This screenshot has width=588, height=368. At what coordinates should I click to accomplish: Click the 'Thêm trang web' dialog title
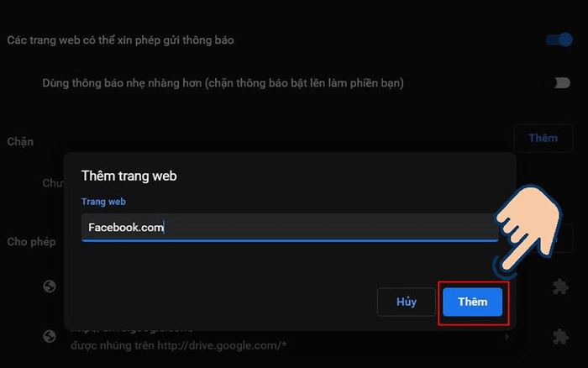129,176
